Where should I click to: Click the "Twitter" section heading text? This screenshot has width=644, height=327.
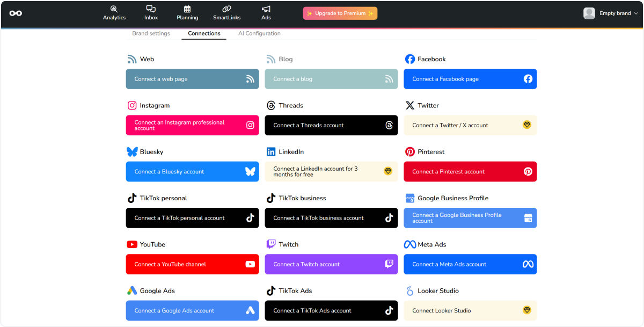428,105
